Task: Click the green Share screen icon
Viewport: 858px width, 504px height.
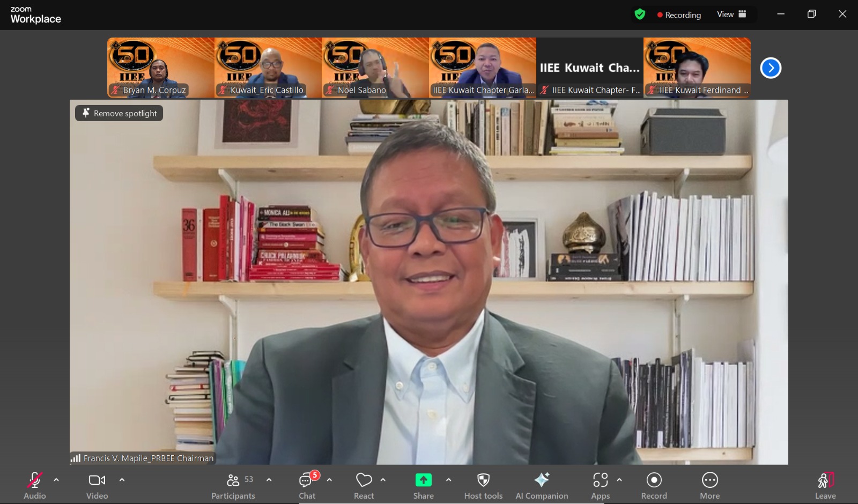Action: [x=423, y=480]
